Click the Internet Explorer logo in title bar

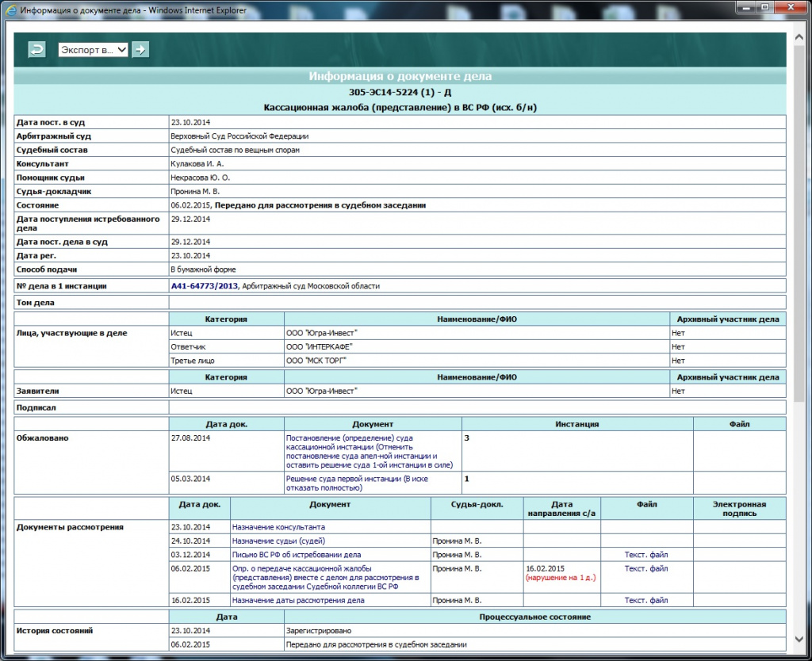coord(11,10)
